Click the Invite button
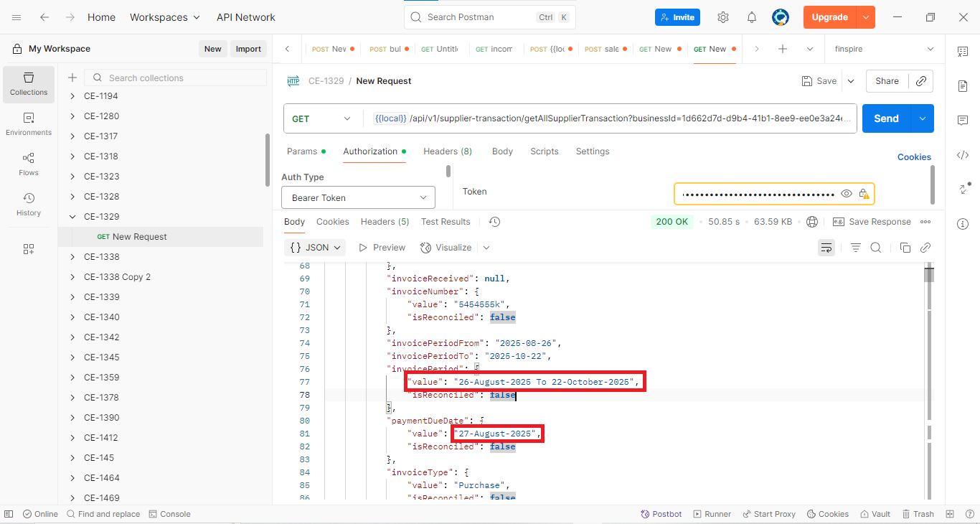Viewport: 980px width, 524px height. (x=677, y=17)
